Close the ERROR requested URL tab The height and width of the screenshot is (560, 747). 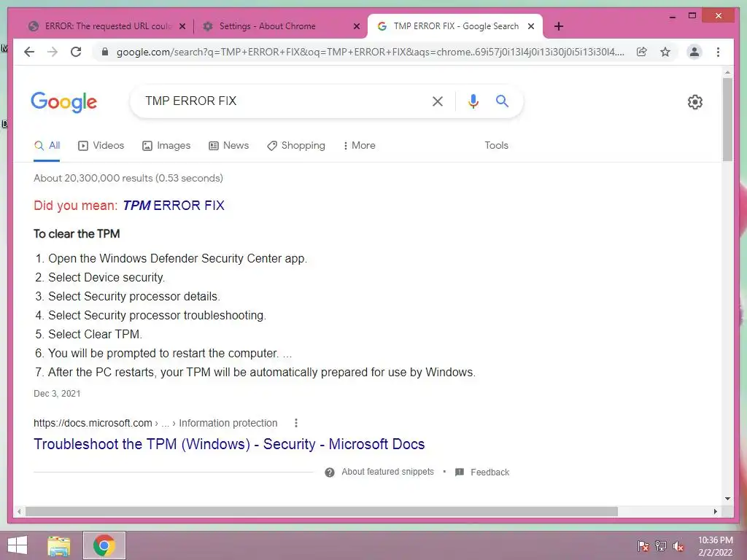point(182,26)
